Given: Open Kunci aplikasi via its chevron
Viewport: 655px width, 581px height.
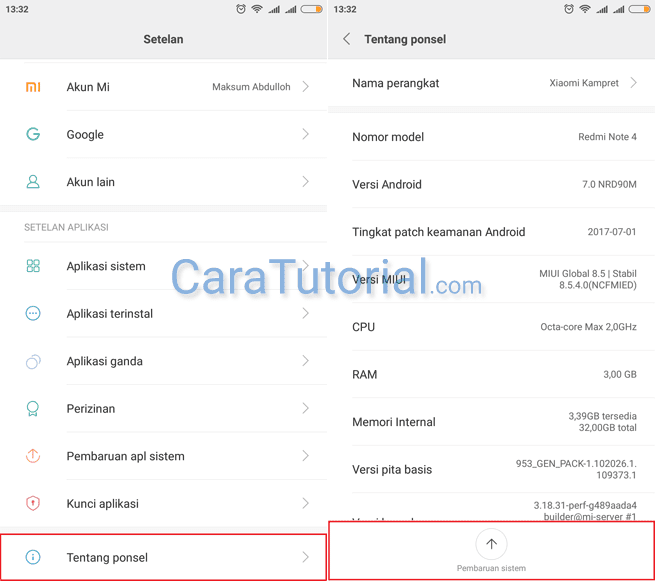Looking at the screenshot, I should [305, 503].
